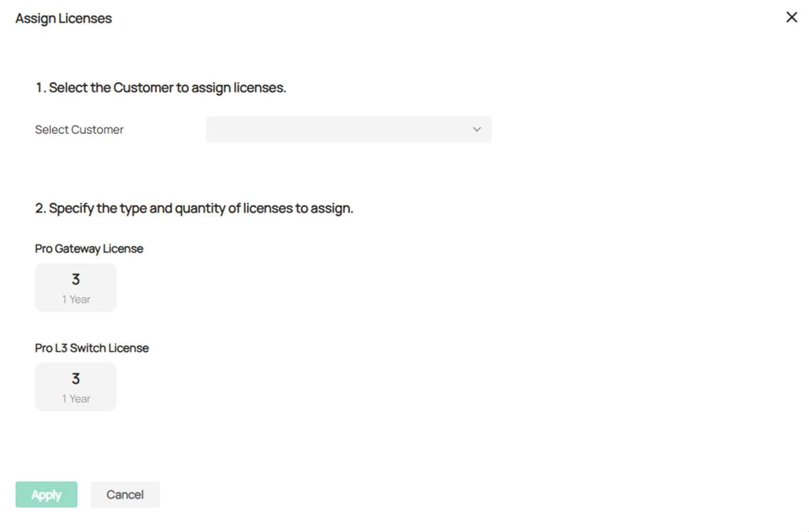Select the Pro L3 Switch 1 Year duration

75,398
